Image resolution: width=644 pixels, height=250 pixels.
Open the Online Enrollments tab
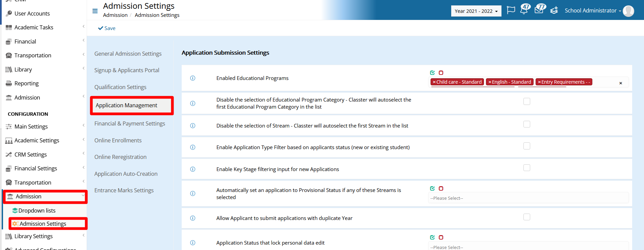[x=118, y=140]
